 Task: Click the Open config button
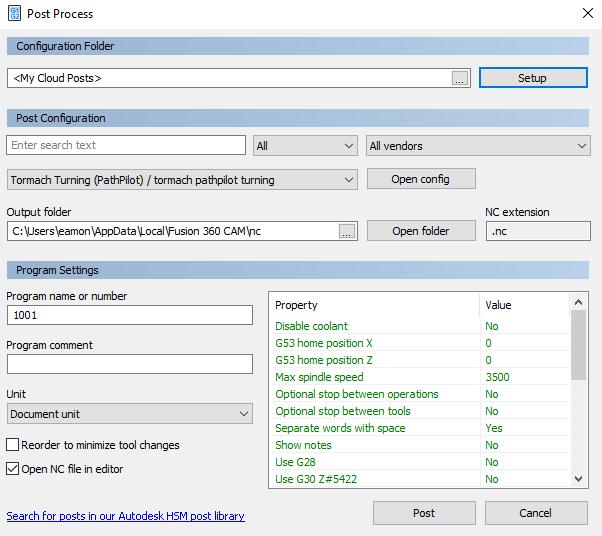click(x=420, y=179)
